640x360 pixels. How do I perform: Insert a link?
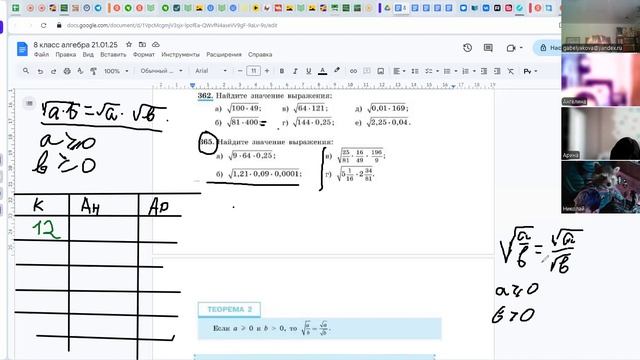coord(353,71)
